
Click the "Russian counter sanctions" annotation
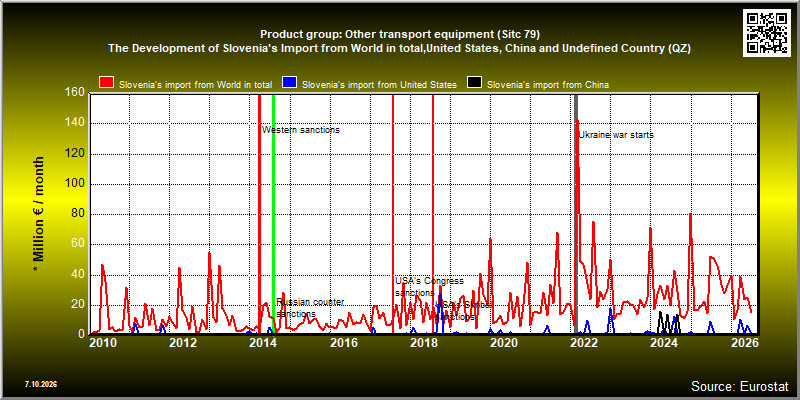click(310, 308)
